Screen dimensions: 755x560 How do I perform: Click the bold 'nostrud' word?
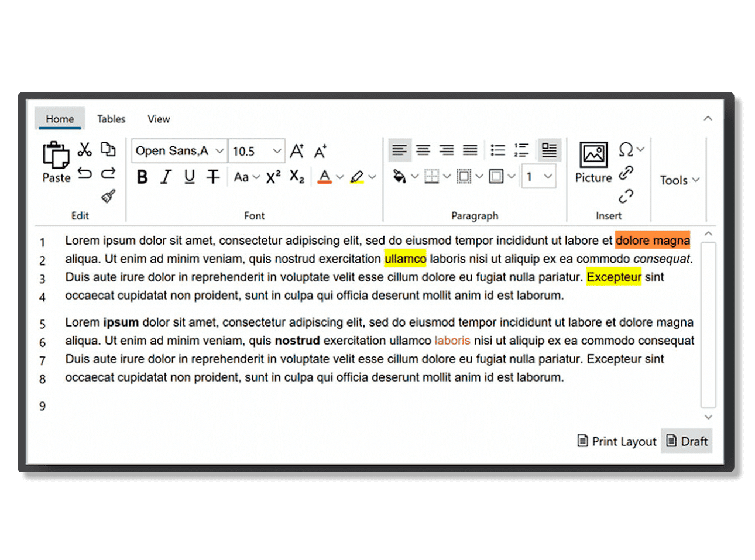click(x=297, y=341)
